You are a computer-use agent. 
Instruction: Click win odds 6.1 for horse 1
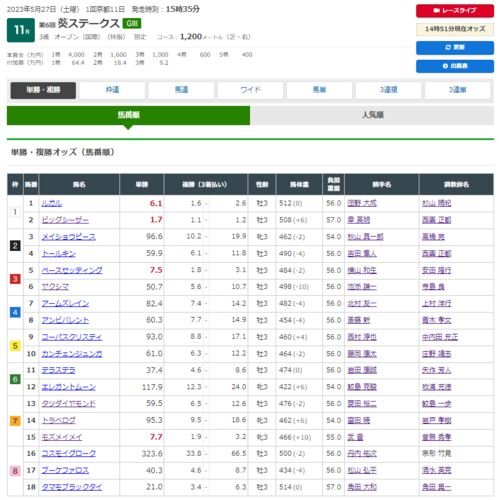point(156,203)
